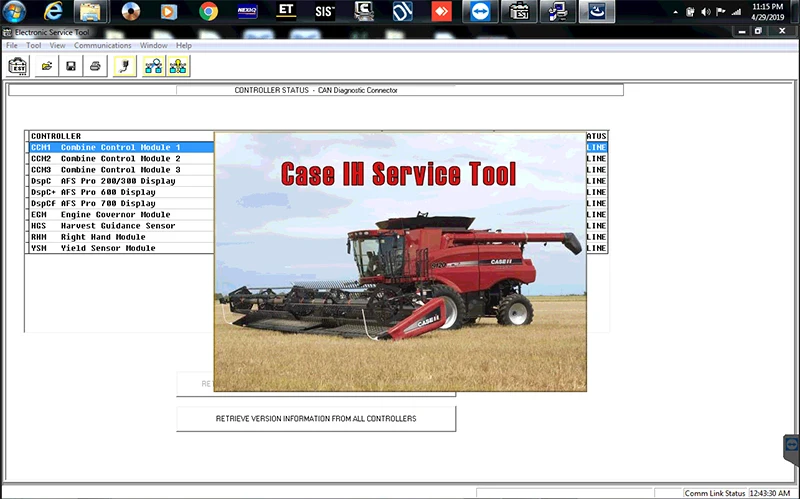Click the Electronic Service Tool title icon
Viewport: 800px width, 499px height.
pos(7,32)
